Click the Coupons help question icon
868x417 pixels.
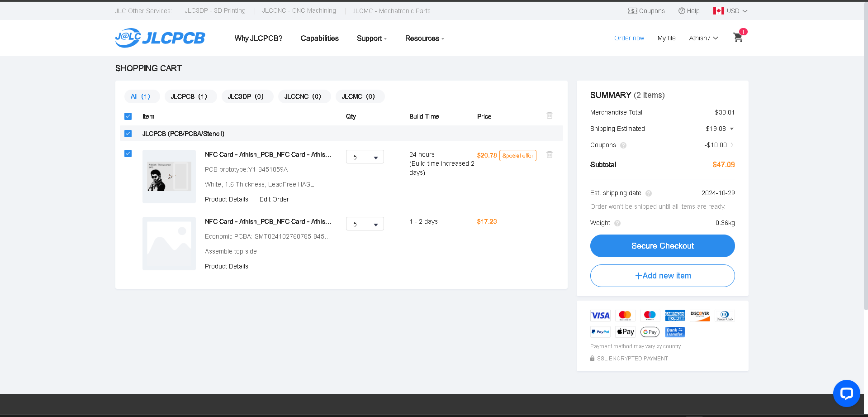pos(623,145)
